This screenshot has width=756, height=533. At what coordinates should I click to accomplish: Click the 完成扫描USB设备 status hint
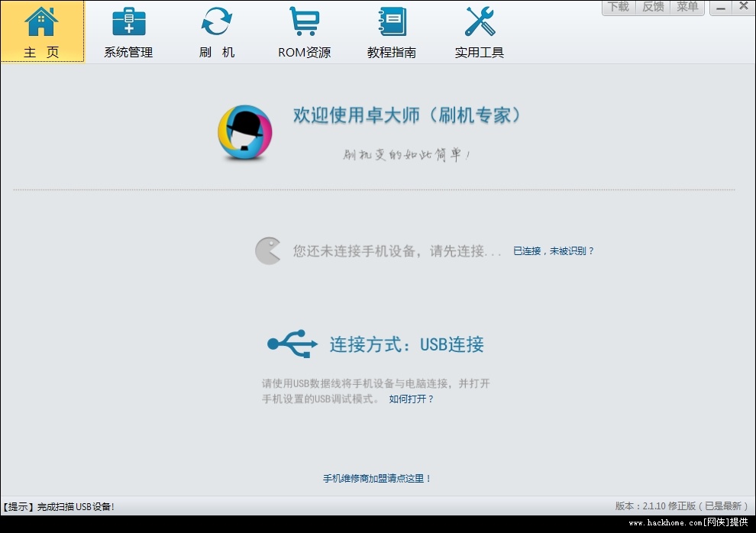[x=58, y=506]
